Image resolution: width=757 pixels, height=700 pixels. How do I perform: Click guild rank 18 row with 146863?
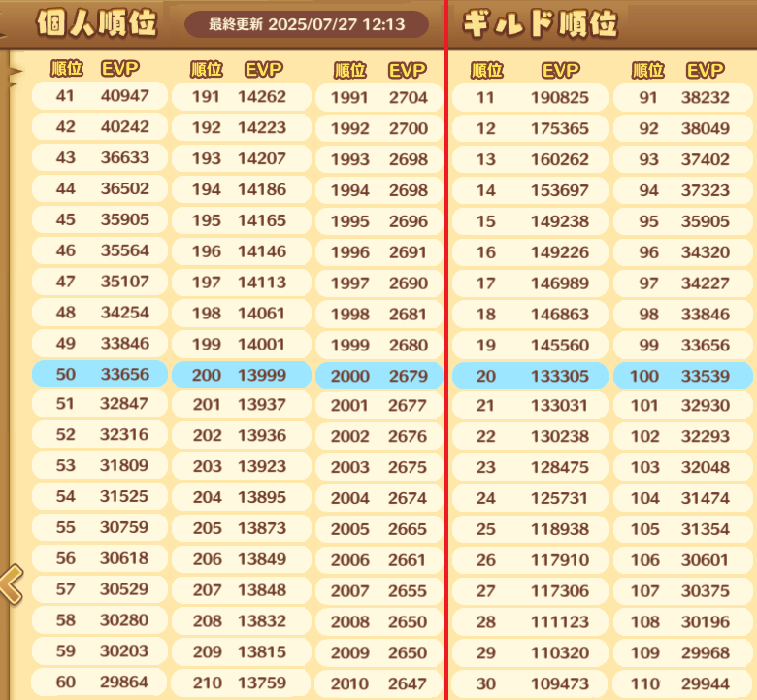pos(530,314)
